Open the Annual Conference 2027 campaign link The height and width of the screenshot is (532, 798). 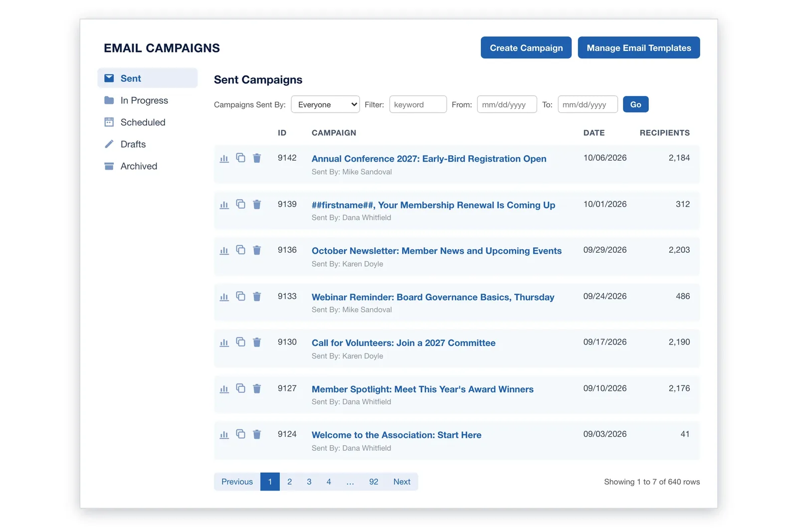pos(429,159)
